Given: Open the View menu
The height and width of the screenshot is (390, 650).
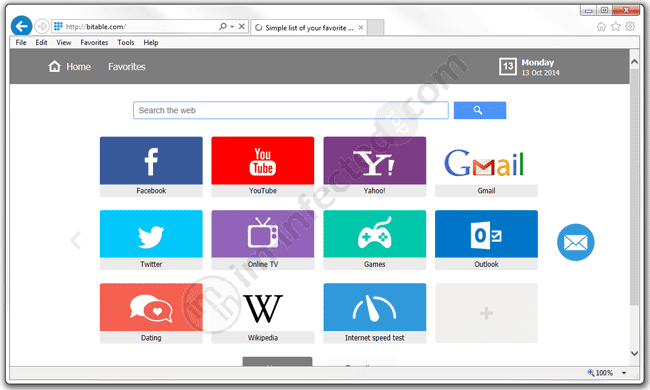Looking at the screenshot, I should tap(64, 42).
